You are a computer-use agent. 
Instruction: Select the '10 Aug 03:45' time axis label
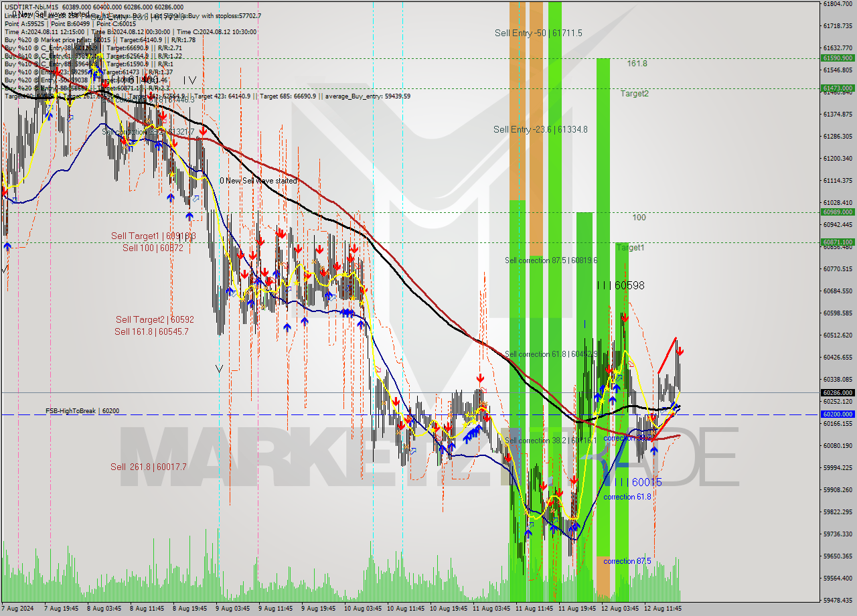[x=363, y=609]
